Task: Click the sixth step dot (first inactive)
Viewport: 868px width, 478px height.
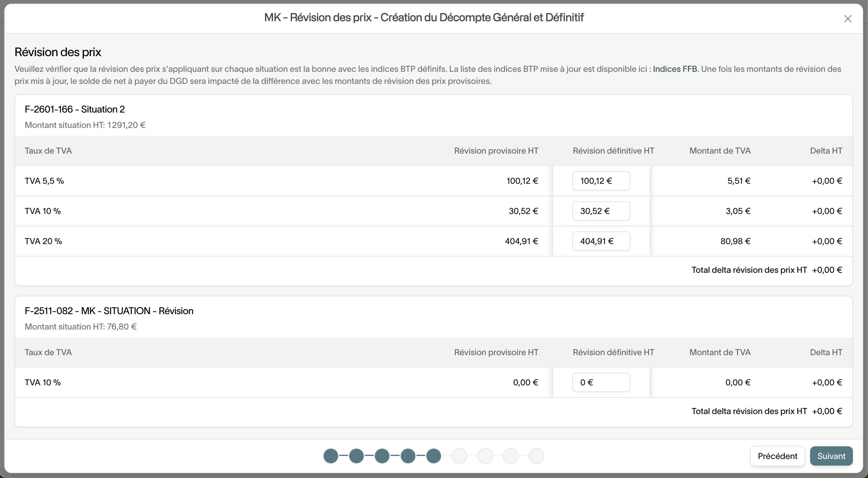Action: (x=459, y=456)
